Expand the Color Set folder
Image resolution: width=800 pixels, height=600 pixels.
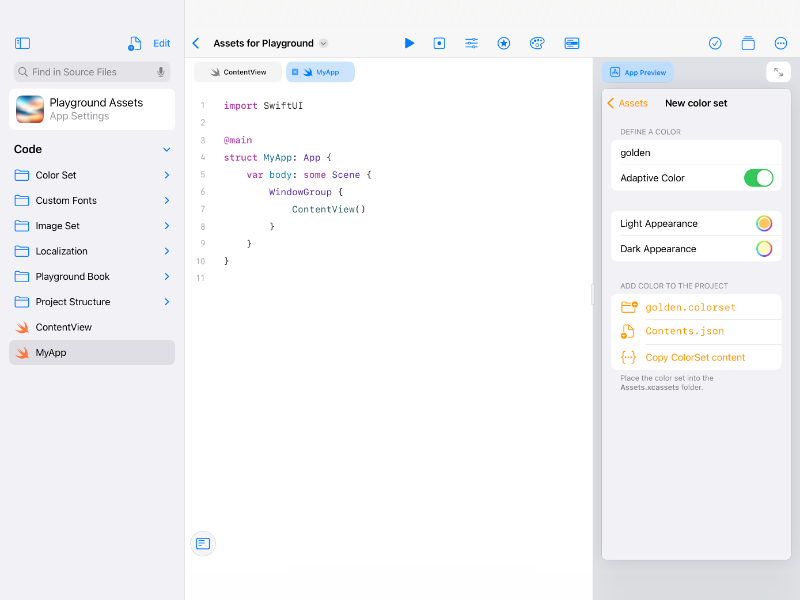[167, 175]
